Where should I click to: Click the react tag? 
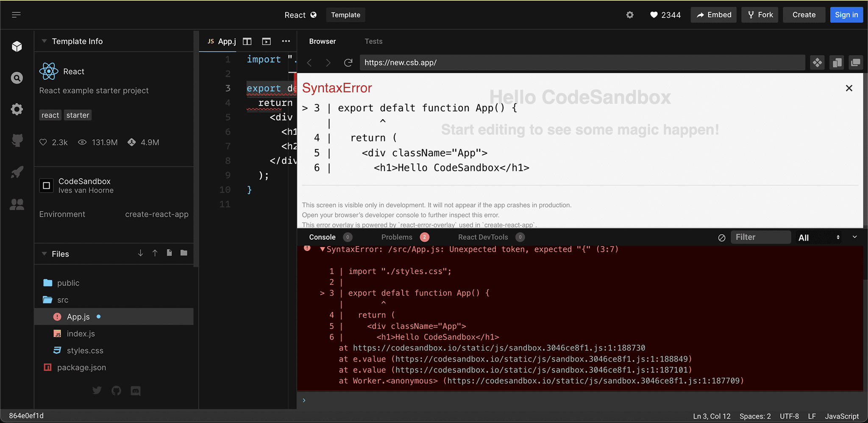[50, 115]
